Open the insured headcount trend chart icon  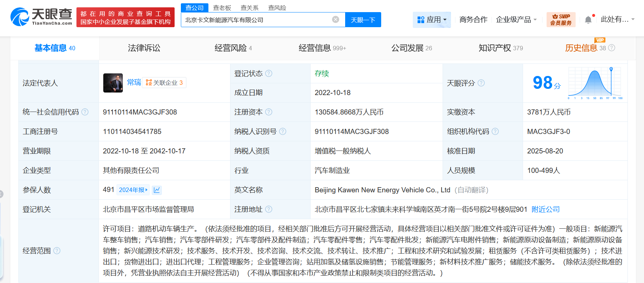click(157, 190)
